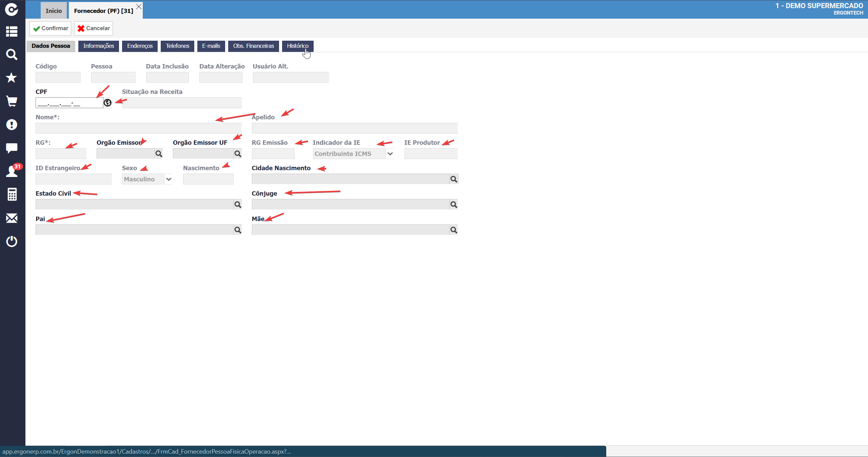Open the mail envelope icon
Image resolution: width=868 pixels, height=457 pixels.
click(x=12, y=218)
